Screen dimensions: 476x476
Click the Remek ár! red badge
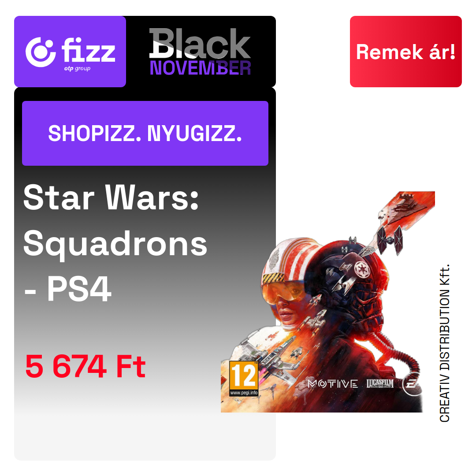click(x=406, y=52)
